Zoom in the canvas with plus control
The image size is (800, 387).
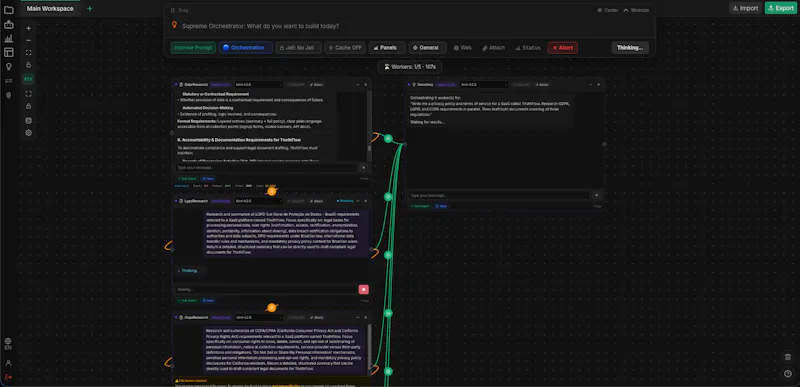[x=29, y=29]
